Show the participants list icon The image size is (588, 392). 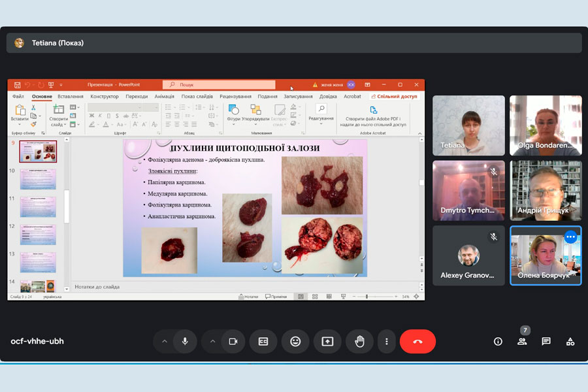pos(522,341)
